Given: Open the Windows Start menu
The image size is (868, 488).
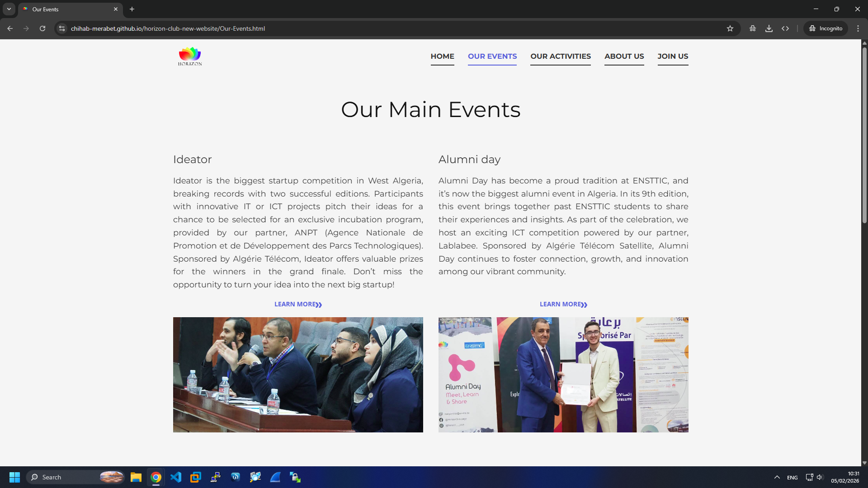Looking at the screenshot, I should pyautogui.click(x=14, y=477).
